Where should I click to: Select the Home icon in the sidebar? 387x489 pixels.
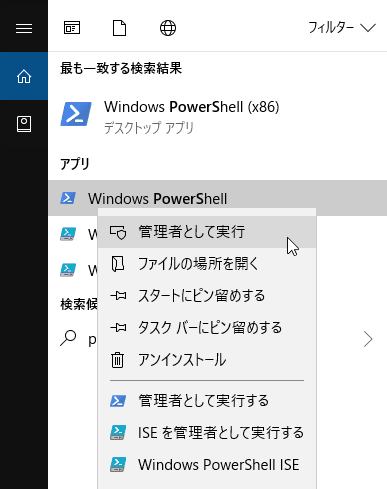[24, 76]
